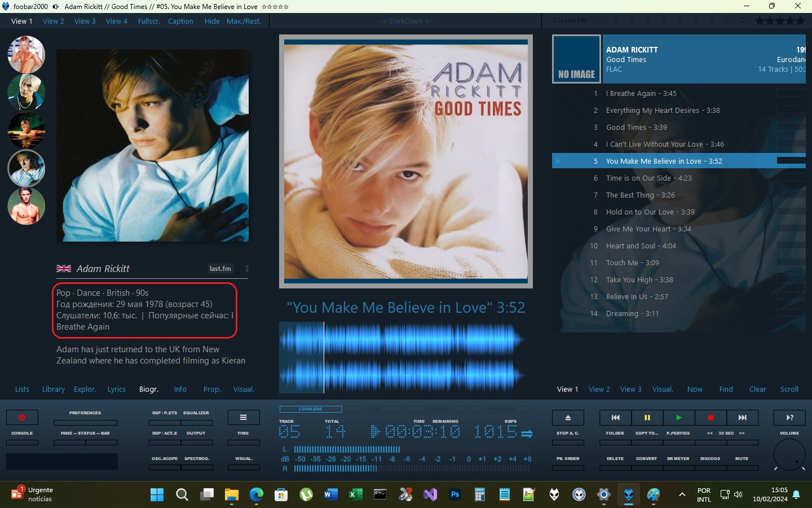Go back to the previous track

(615, 418)
